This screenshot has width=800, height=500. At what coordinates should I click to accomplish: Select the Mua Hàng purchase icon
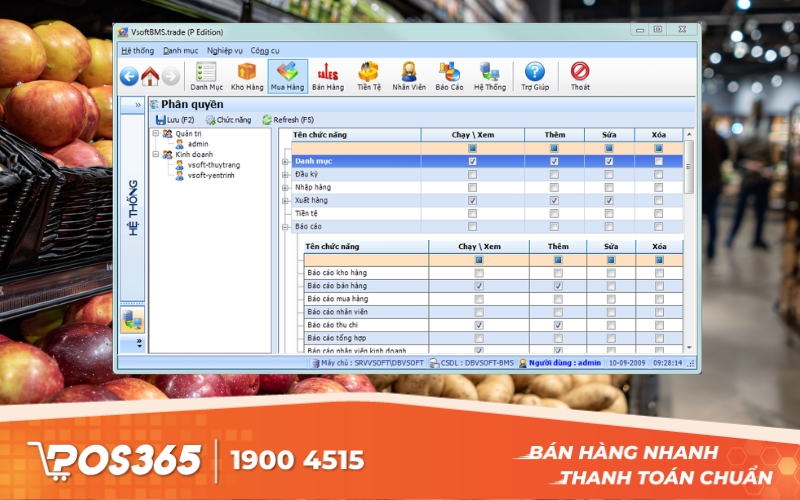[287, 77]
